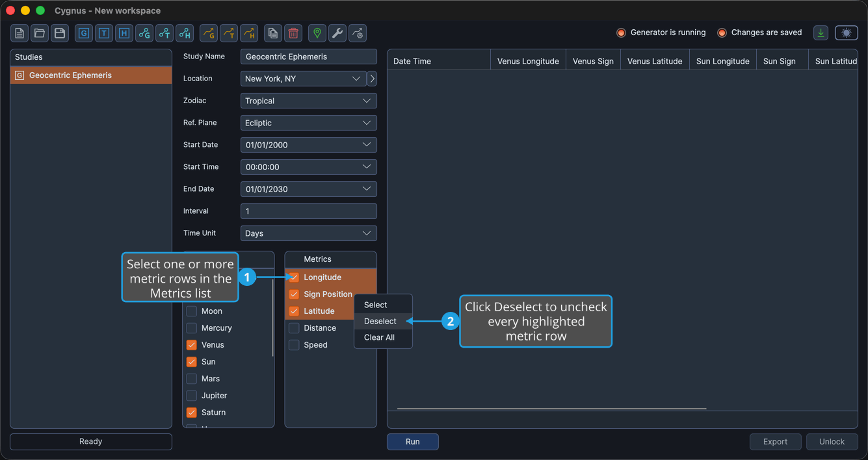Screen dimensions: 868x460
Task: Open locations via green map pin icon
Action: click(317, 33)
